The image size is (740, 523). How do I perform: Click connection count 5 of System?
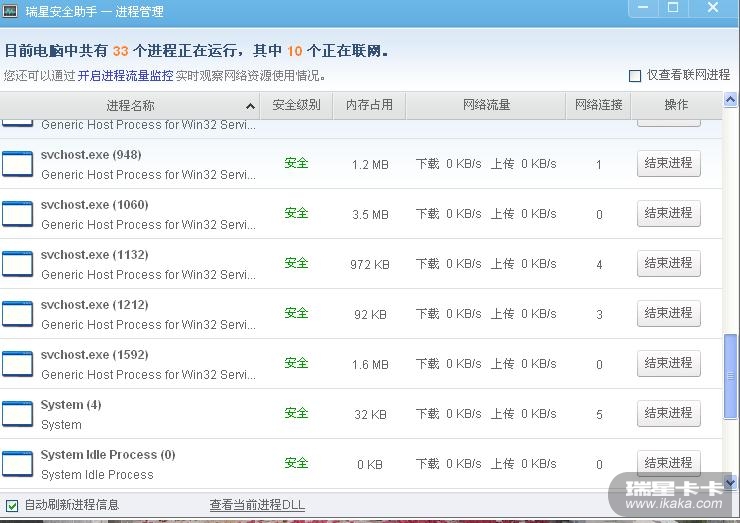click(x=599, y=415)
